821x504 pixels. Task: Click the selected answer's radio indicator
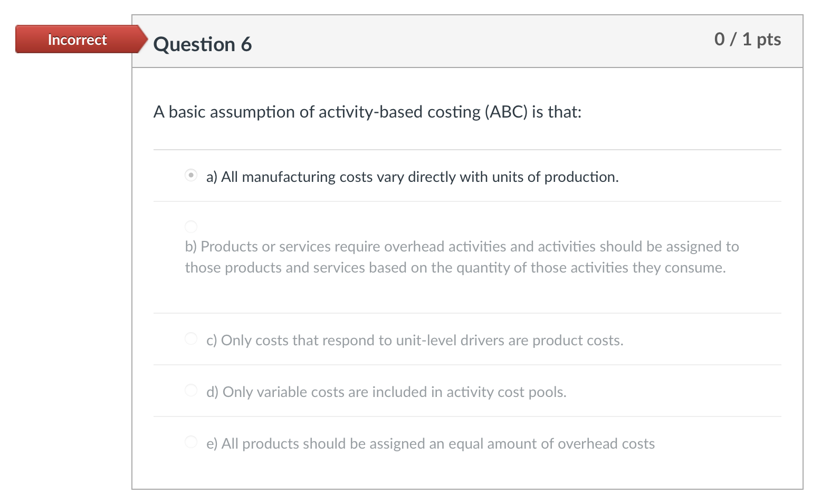(x=190, y=175)
